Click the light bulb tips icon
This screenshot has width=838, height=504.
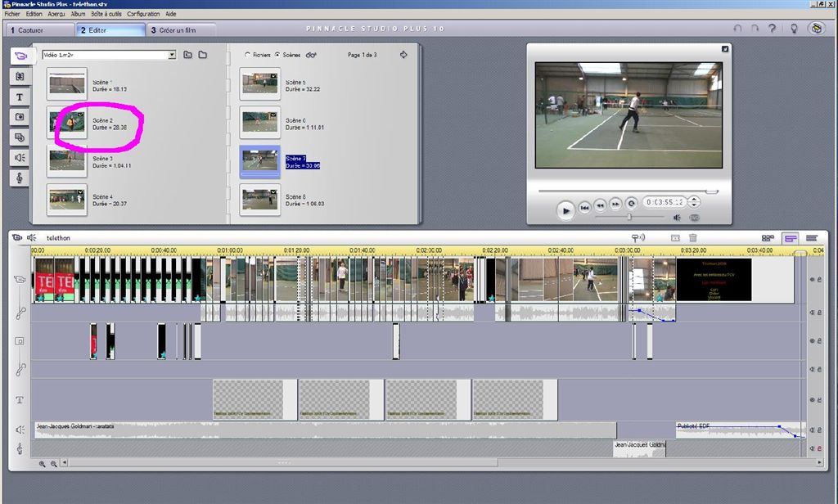click(794, 29)
